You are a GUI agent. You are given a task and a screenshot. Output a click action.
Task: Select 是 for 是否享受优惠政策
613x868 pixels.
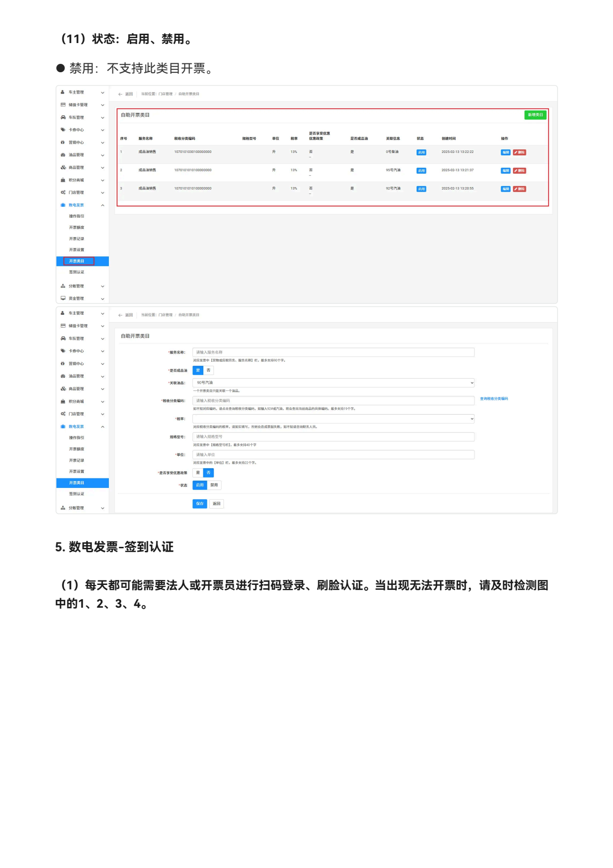tap(198, 473)
